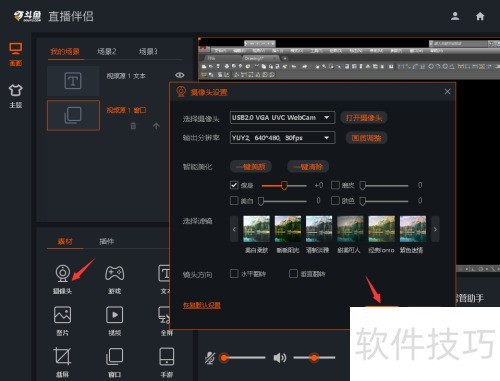Adjust the speaker volume slider
The image size is (500, 381).
point(314,358)
